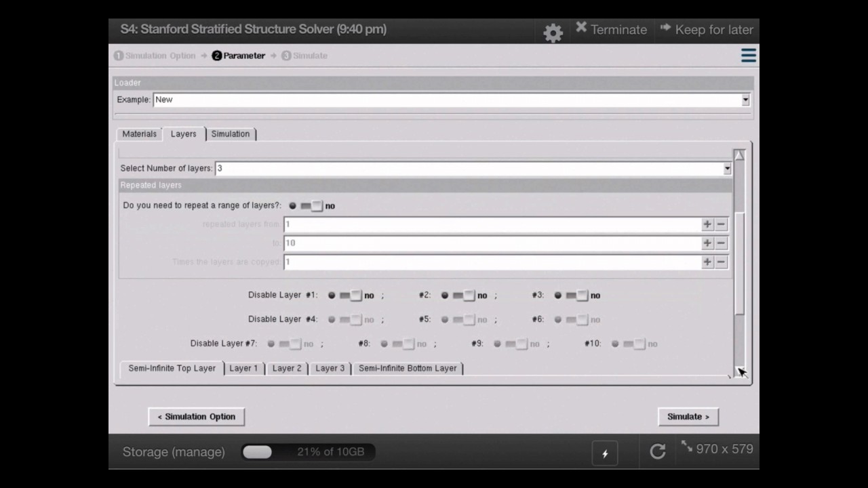Image resolution: width=868 pixels, height=488 pixels.
Task: Click the scroll down arrow of the panel
Action: click(740, 372)
